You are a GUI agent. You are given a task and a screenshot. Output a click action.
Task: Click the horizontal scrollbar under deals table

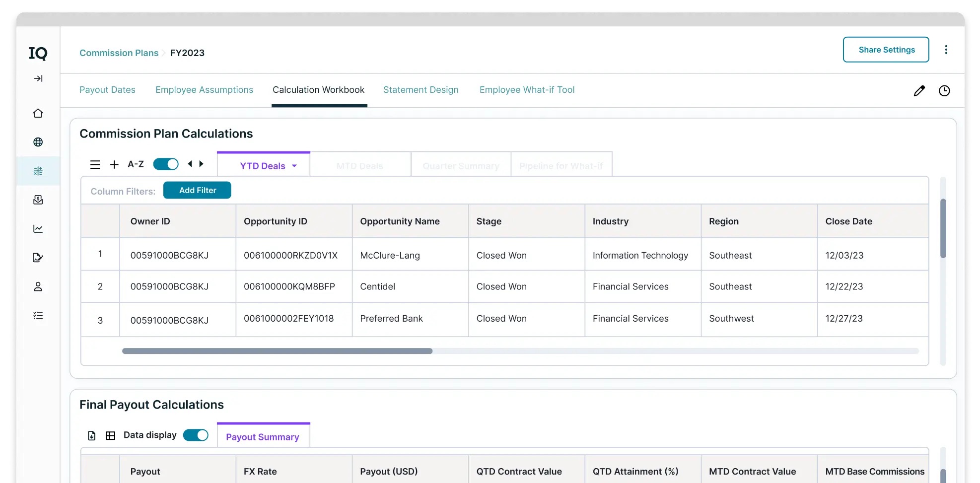coord(277,351)
